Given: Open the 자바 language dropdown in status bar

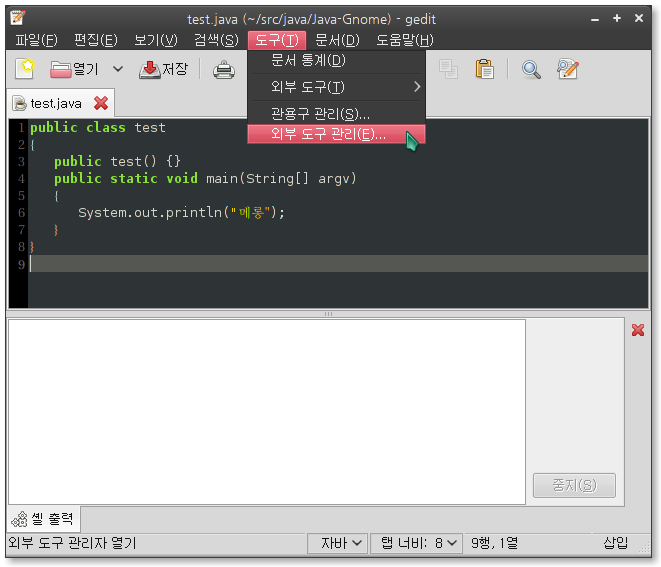Looking at the screenshot, I should coord(338,543).
